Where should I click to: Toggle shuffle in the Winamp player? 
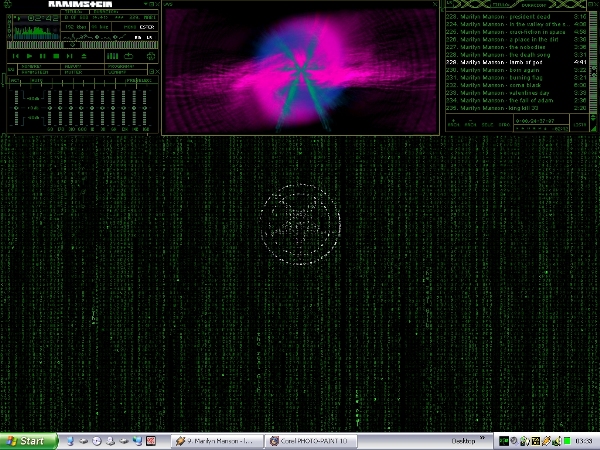click(x=110, y=57)
